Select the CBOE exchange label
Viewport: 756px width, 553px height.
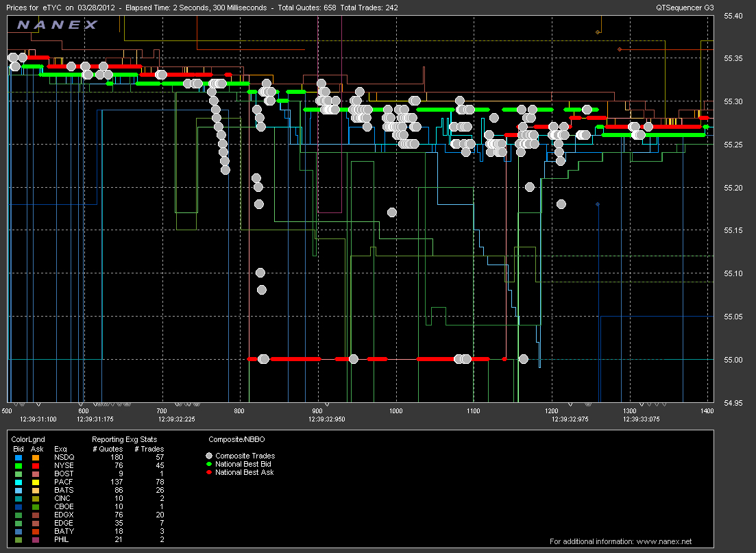(64, 506)
